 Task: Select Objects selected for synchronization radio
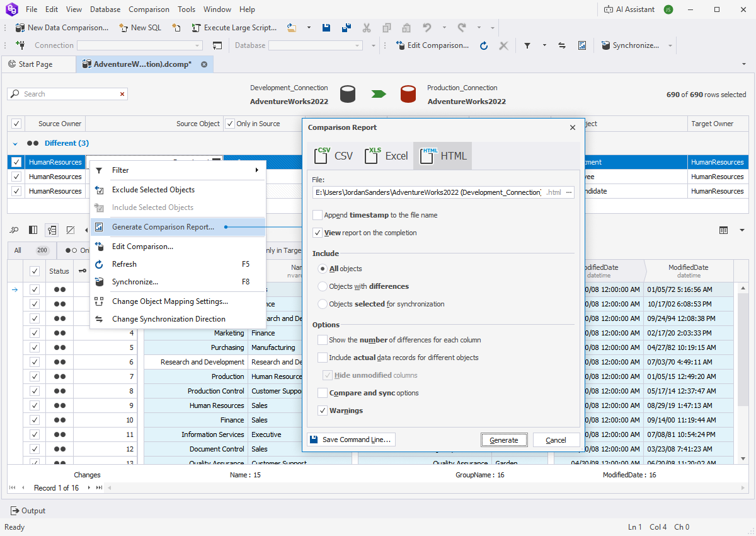coord(323,304)
